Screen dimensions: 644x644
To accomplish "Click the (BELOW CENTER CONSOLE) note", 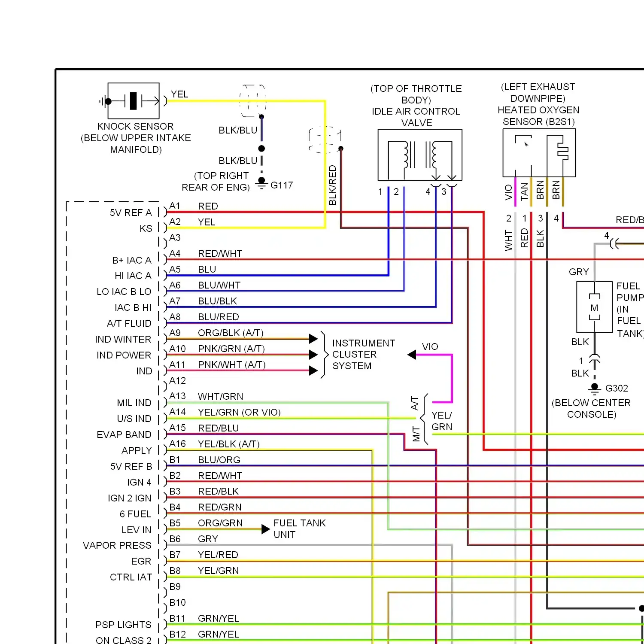I will [591, 409].
